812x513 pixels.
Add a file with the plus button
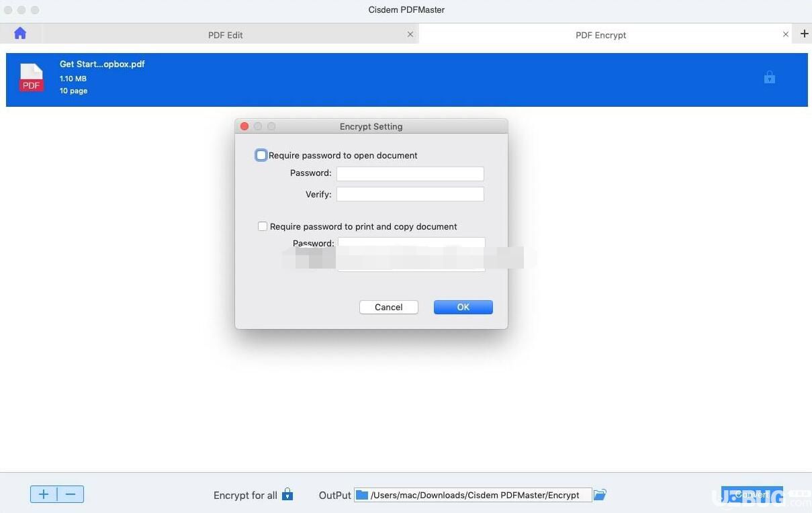click(x=44, y=494)
